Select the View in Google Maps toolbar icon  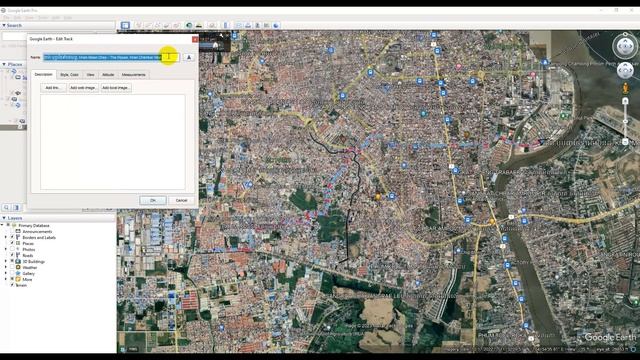pyautogui.click(x=267, y=25)
